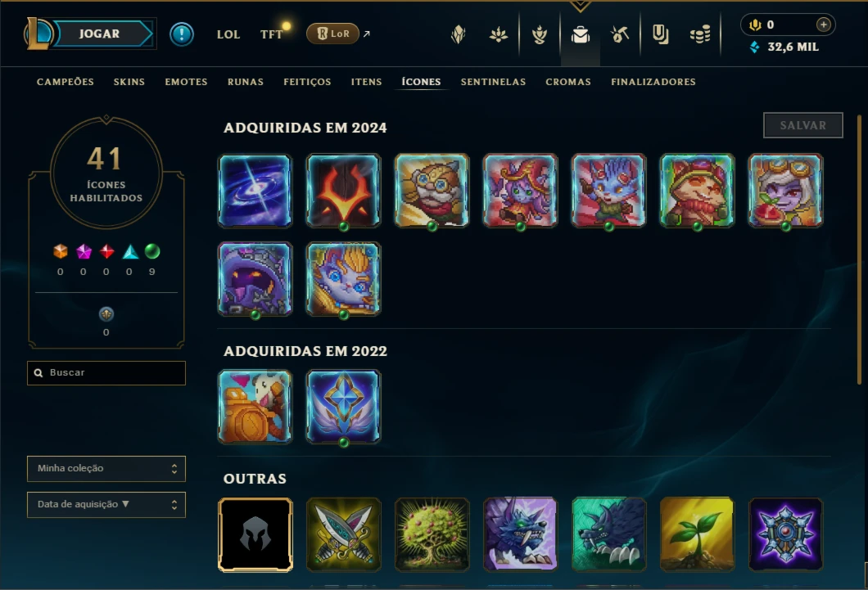The width and height of the screenshot is (868, 590).
Task: Open the Minha coleção dropdown
Action: [106, 468]
